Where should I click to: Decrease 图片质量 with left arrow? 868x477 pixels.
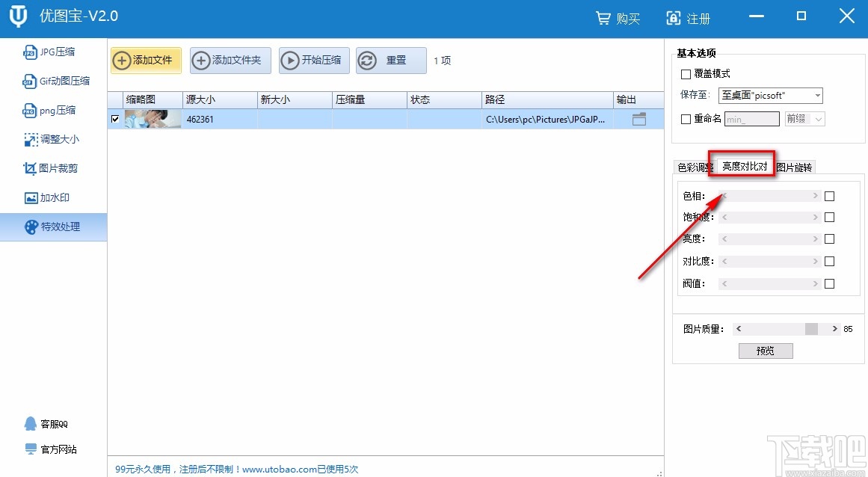(739, 329)
